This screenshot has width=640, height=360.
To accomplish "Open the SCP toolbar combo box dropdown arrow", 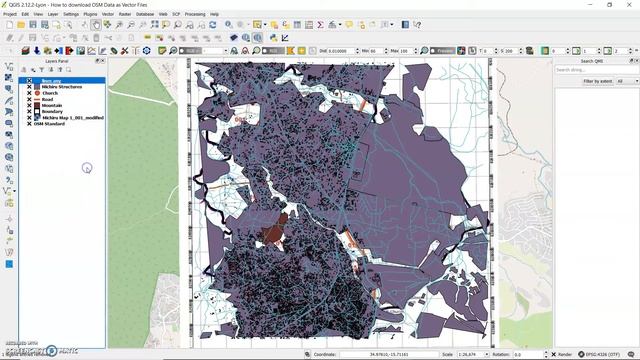I will (x=225, y=51).
